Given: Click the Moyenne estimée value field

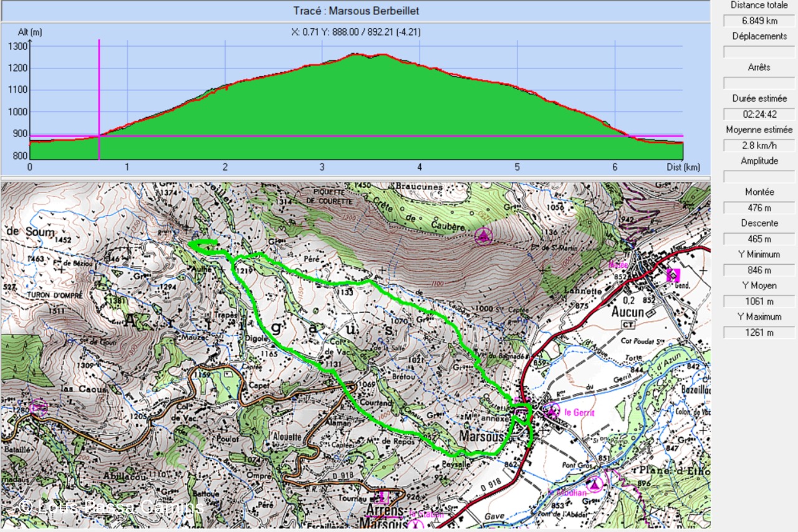Looking at the screenshot, I should point(759,145).
